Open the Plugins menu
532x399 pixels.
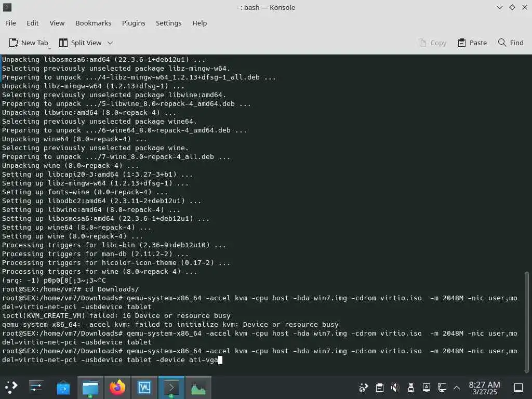point(134,23)
